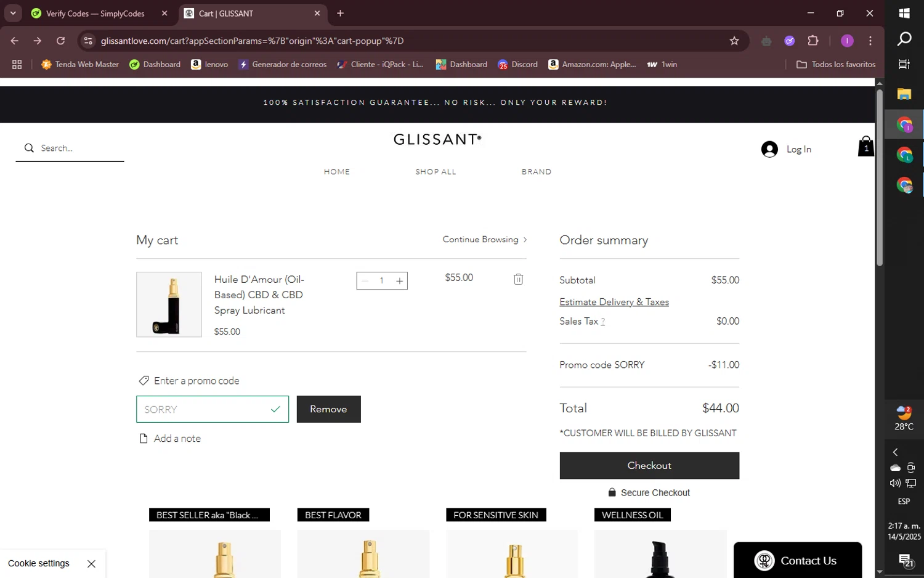Click Continue Browsing chevron link
This screenshot has height=578, width=924.
484,240
